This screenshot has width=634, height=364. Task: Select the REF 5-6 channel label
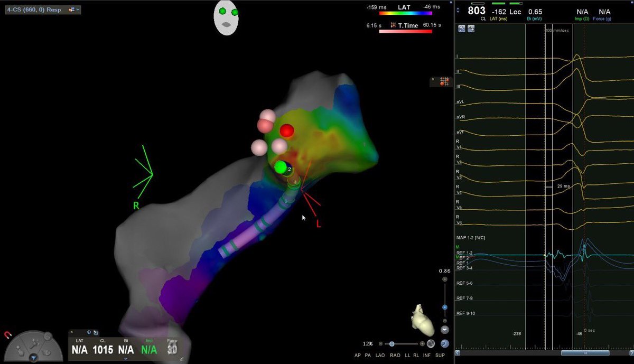pyautogui.click(x=464, y=283)
